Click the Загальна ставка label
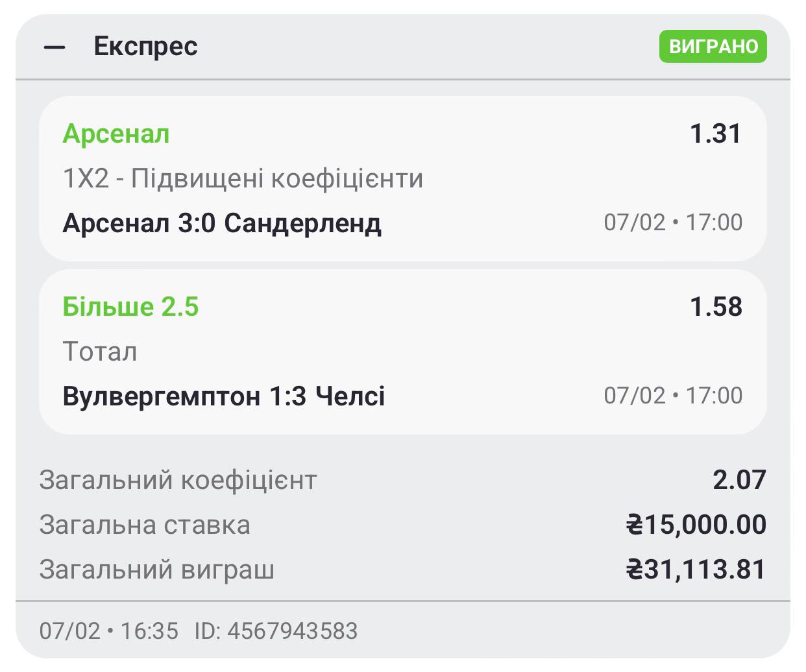This screenshot has width=806, height=672. click(145, 525)
